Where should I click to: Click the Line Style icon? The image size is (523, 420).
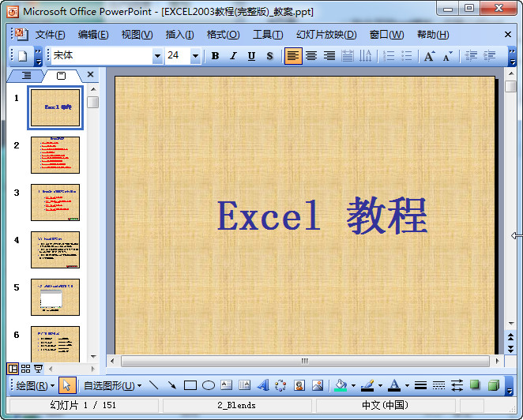(x=420, y=386)
